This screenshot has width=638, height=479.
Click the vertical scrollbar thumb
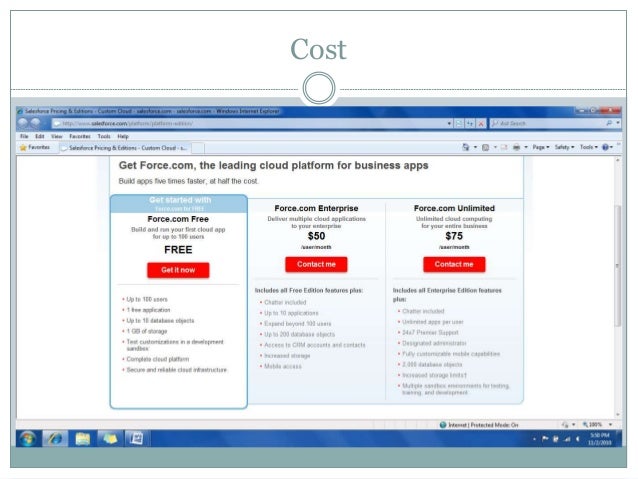[x=617, y=265]
